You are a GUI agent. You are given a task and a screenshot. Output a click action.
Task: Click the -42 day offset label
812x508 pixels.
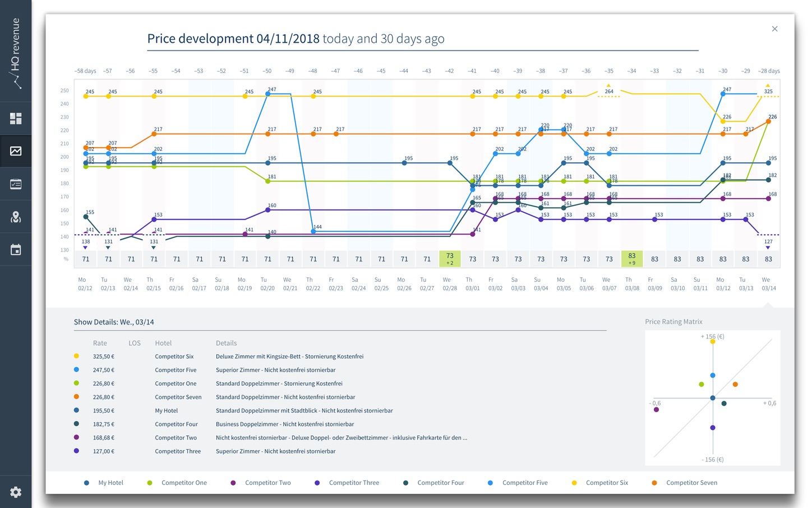(x=449, y=71)
